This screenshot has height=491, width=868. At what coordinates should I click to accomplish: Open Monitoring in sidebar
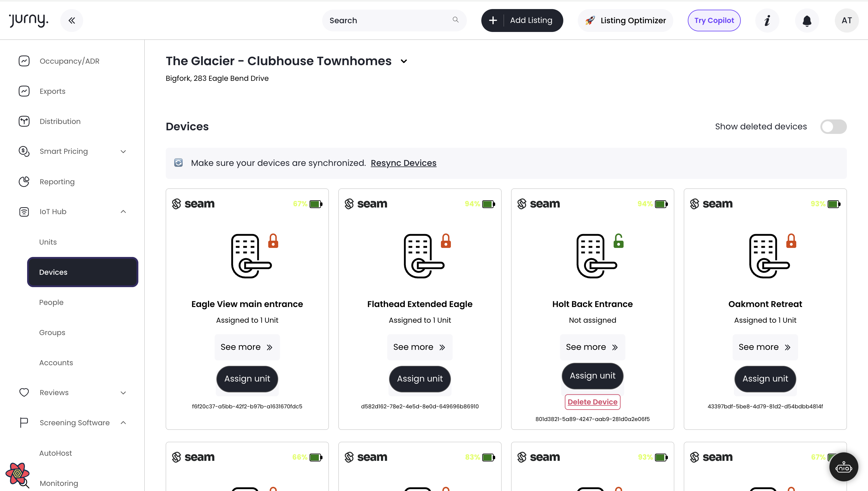click(59, 483)
